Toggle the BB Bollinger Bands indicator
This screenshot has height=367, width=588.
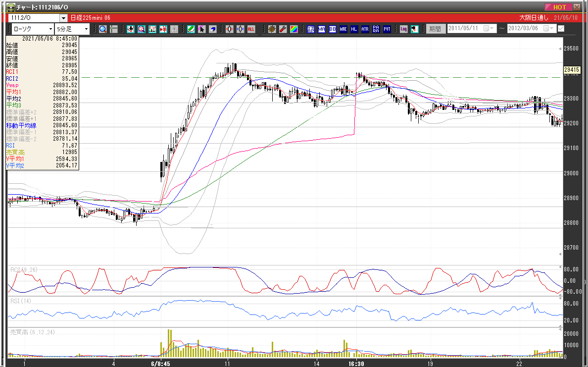[332, 29]
